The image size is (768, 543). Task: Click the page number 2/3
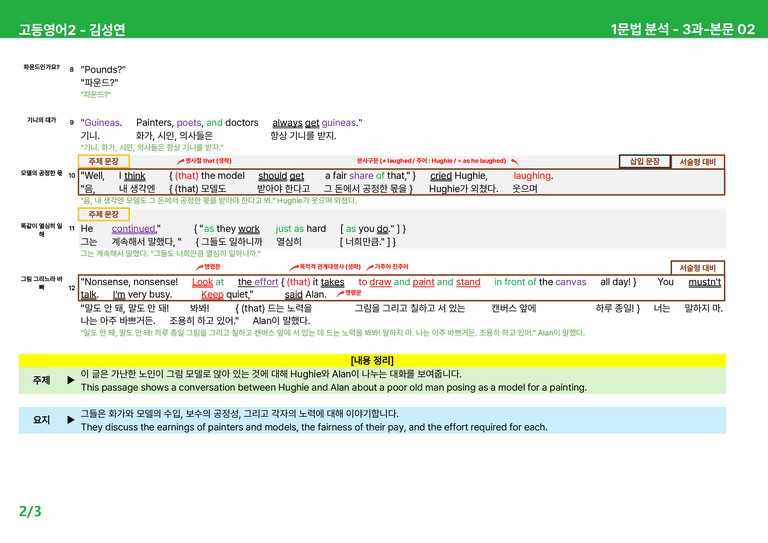point(30,511)
